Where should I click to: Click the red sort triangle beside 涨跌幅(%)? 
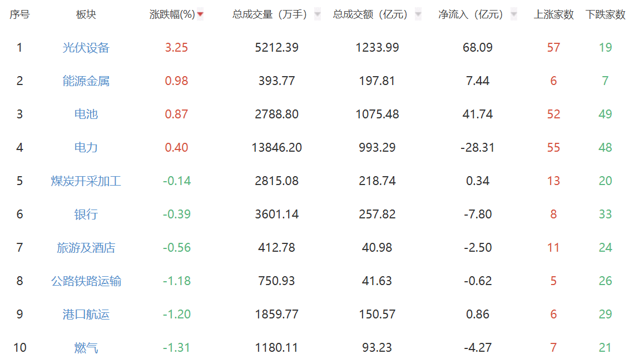pos(200,14)
